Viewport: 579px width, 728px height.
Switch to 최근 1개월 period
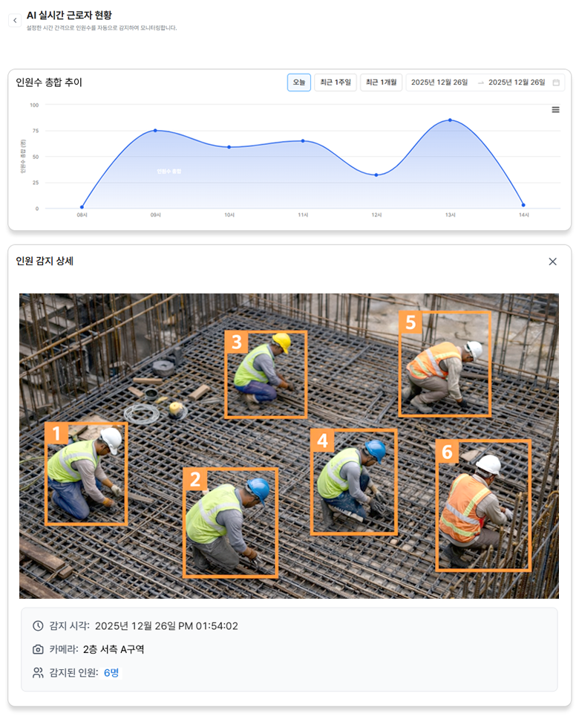381,82
